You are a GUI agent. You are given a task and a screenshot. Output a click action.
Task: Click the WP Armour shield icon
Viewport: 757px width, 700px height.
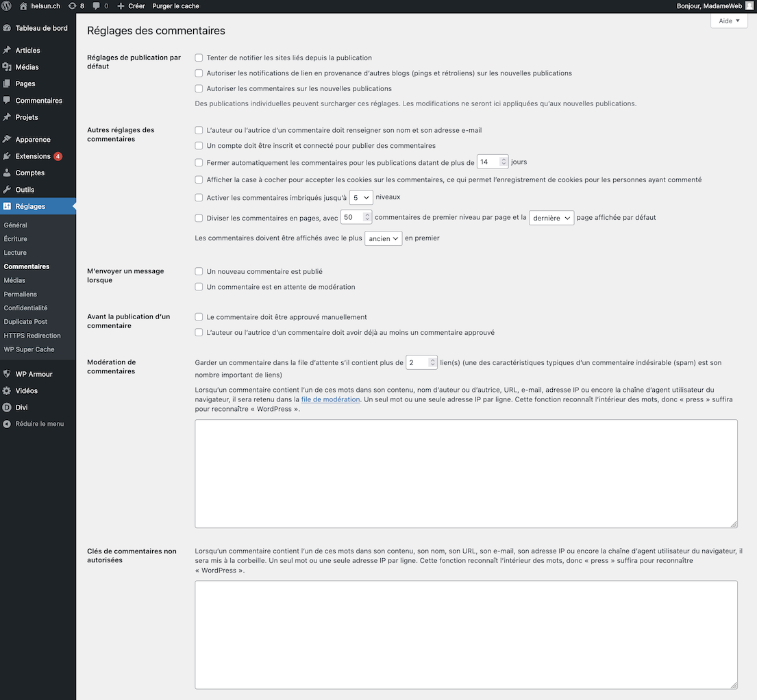(x=7, y=374)
